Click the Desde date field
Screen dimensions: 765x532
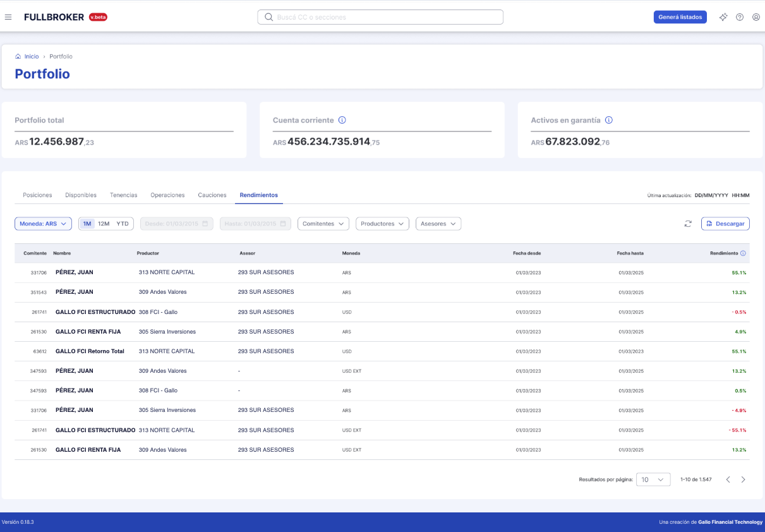point(177,224)
